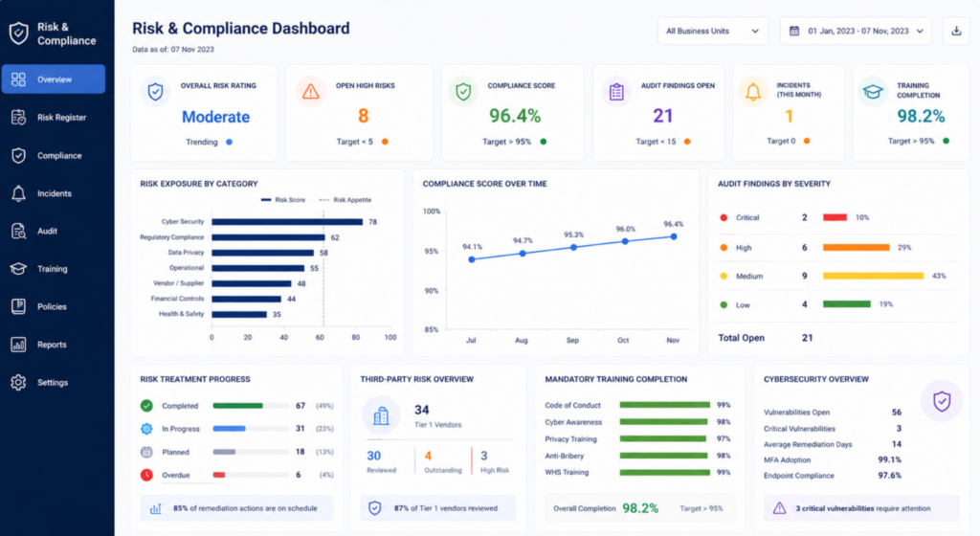Click the Incidents bell sidebar icon

coord(19,193)
